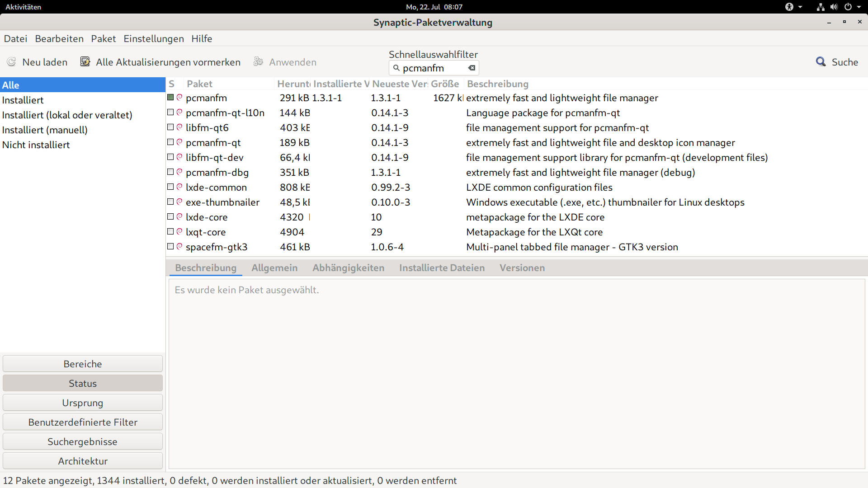Viewport: 868px width, 488px height.
Task: Open the Einstellungen menu
Action: (x=153, y=39)
